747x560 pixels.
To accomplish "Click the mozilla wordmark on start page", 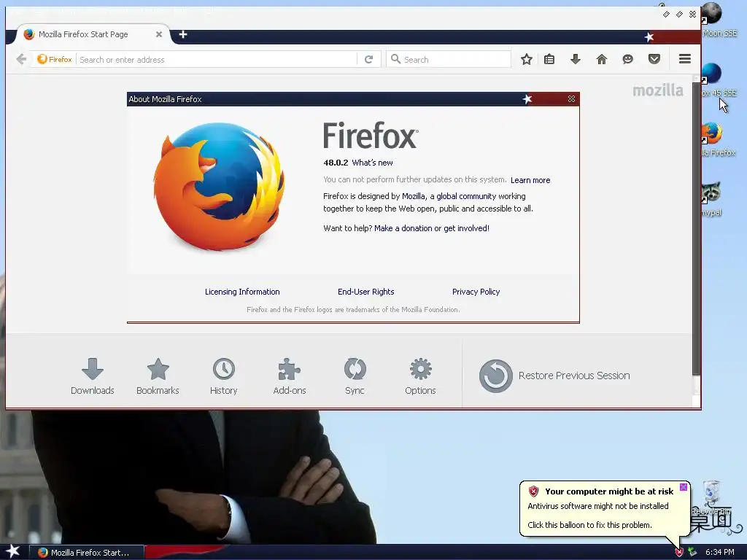I will tap(657, 90).
